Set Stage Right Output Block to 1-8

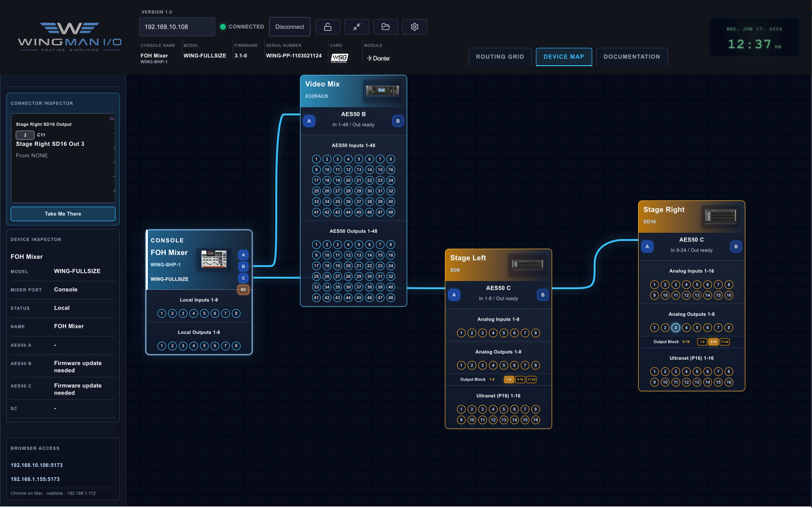[702, 342]
